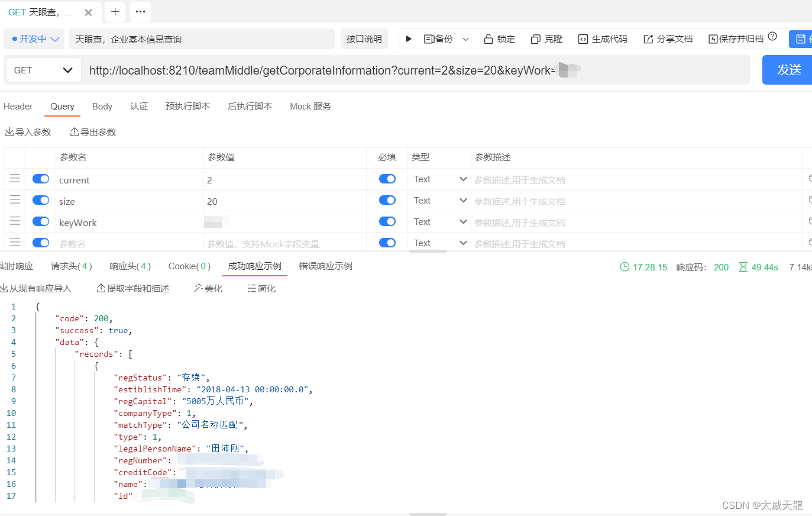Switch to the 响应头(4) tab
Image resolution: width=812 pixels, height=516 pixels.
tap(130, 266)
